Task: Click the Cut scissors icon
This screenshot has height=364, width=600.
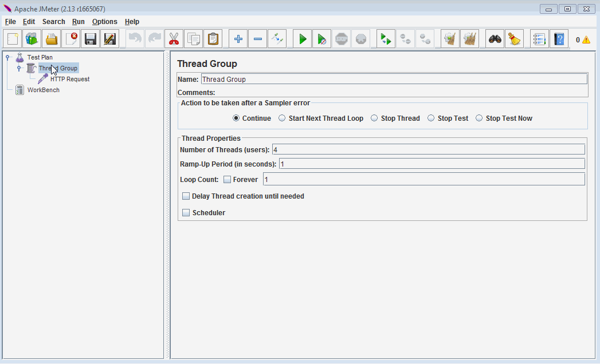Action: [174, 39]
